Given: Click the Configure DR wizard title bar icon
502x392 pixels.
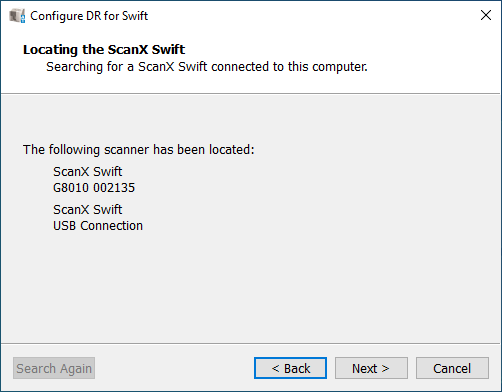Looking at the screenshot, I should (x=17, y=16).
